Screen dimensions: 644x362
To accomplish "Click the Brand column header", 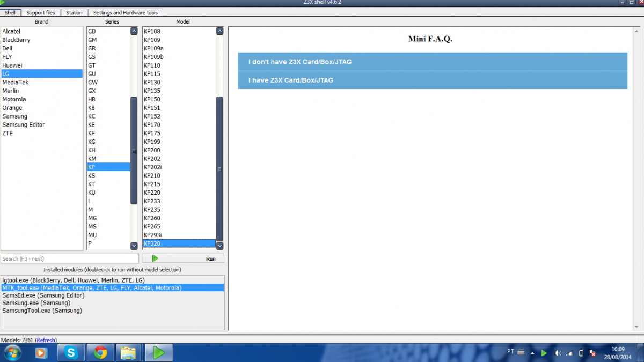I will tap(41, 22).
